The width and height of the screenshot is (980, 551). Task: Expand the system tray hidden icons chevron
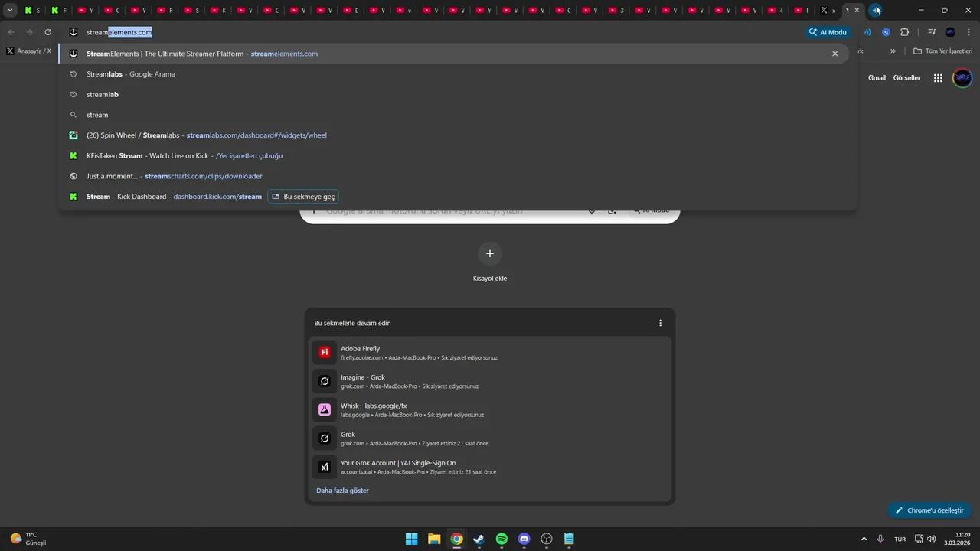pos(864,539)
